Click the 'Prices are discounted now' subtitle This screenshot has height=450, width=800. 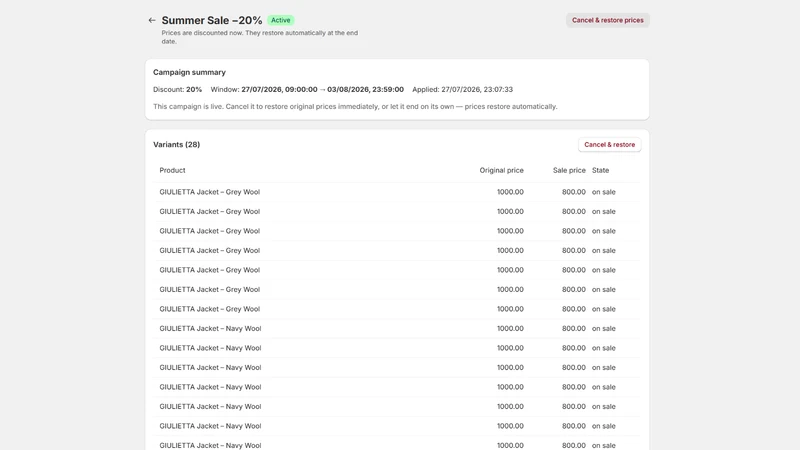coord(260,37)
